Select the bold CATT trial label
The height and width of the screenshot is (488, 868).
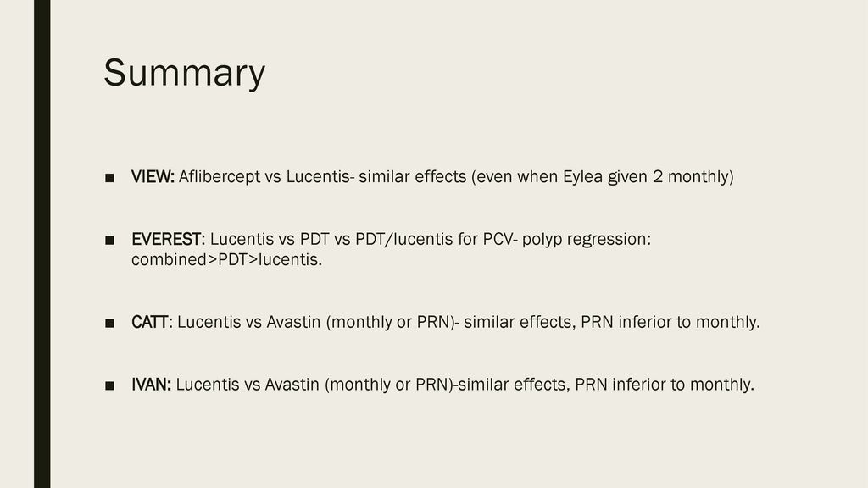149,322
